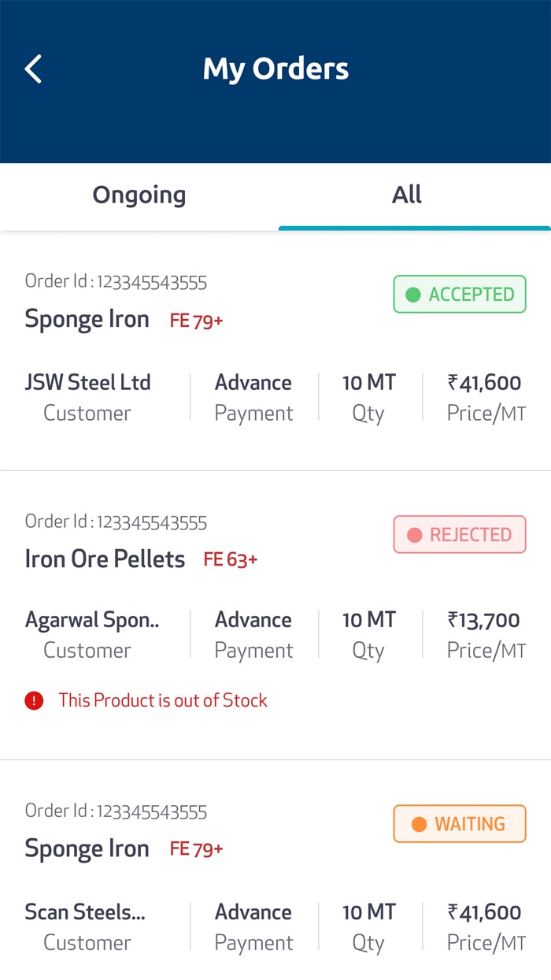This screenshot has width=551, height=980.
Task: Tap the WAITING status badge
Action: point(460,824)
